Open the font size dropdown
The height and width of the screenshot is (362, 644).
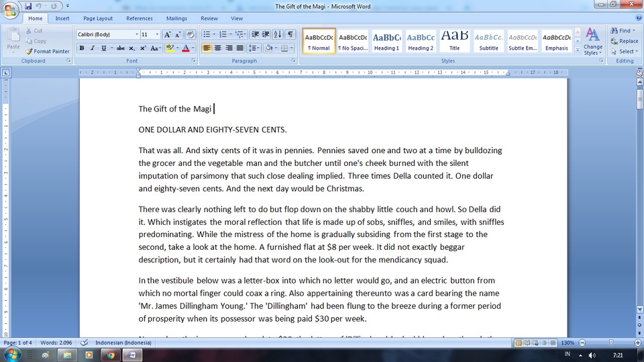click(157, 34)
